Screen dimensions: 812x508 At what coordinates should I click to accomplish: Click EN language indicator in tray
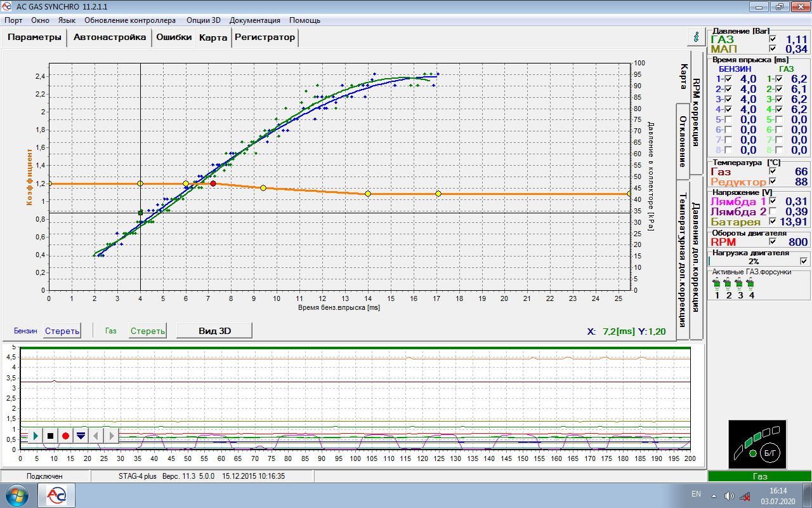(x=696, y=493)
